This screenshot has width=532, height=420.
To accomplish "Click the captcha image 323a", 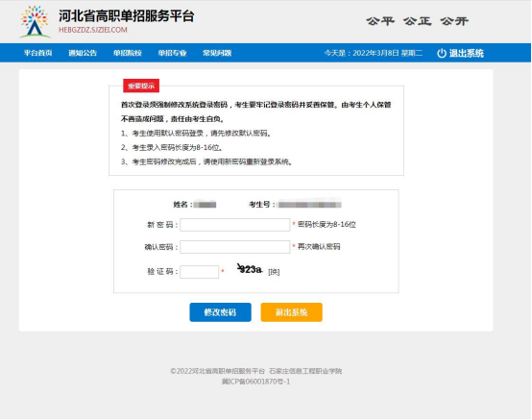I will coord(250,269).
